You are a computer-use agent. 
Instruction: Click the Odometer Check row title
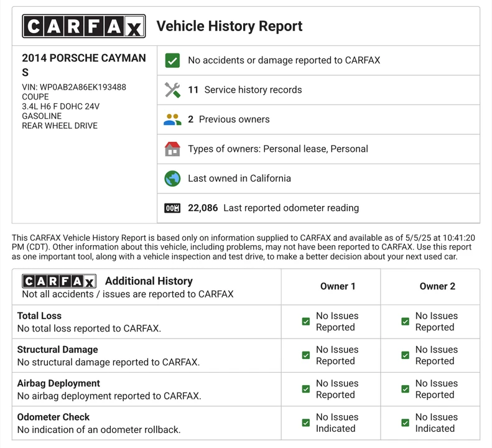point(53,417)
